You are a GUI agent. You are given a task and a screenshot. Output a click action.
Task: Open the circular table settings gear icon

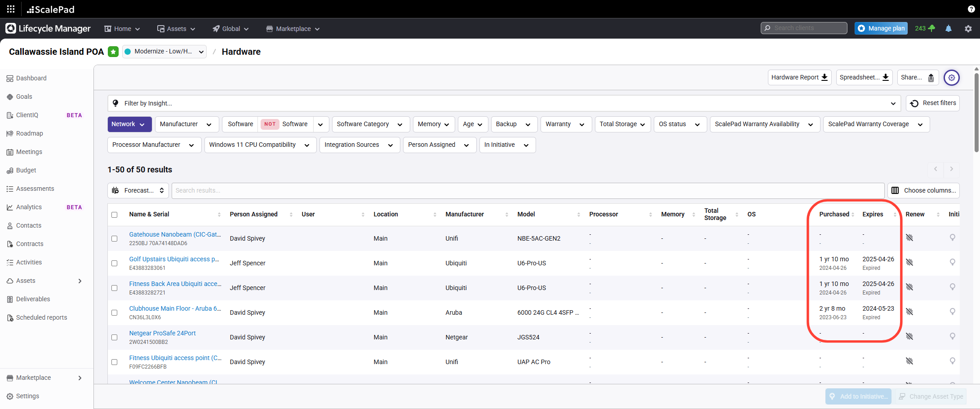951,78
